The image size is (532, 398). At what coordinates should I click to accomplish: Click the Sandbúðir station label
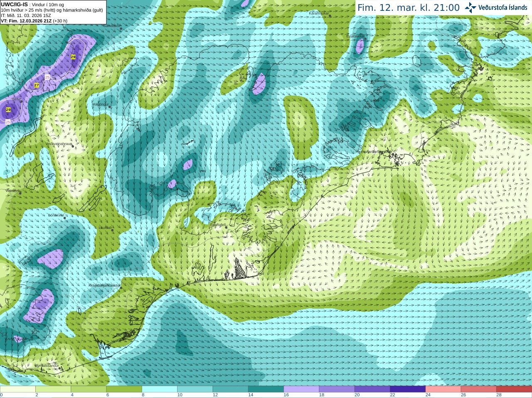111,26
